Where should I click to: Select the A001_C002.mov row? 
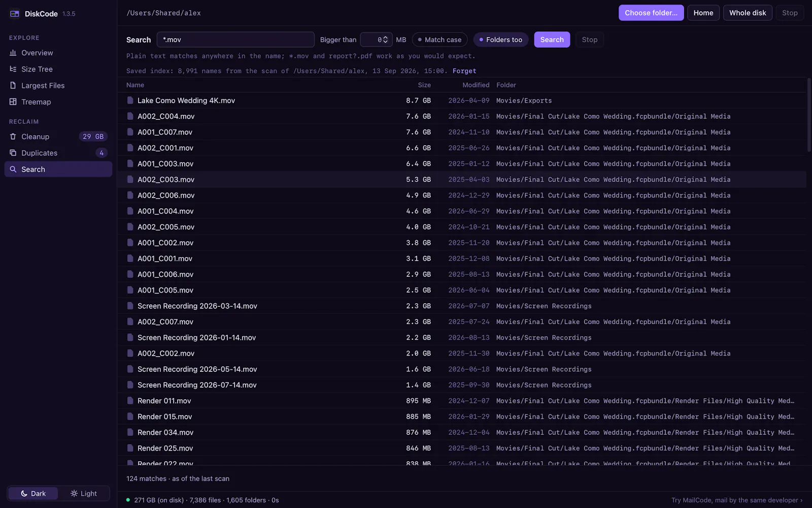[x=462, y=243]
